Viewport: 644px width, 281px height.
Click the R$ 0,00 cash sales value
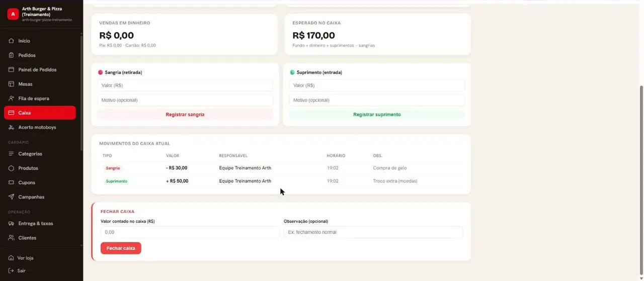click(x=117, y=36)
